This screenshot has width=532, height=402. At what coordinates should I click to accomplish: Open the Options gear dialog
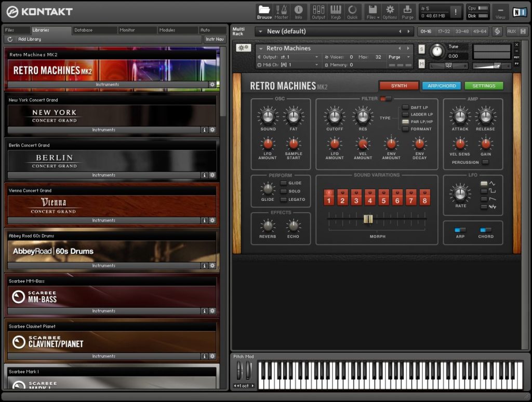tap(390, 11)
